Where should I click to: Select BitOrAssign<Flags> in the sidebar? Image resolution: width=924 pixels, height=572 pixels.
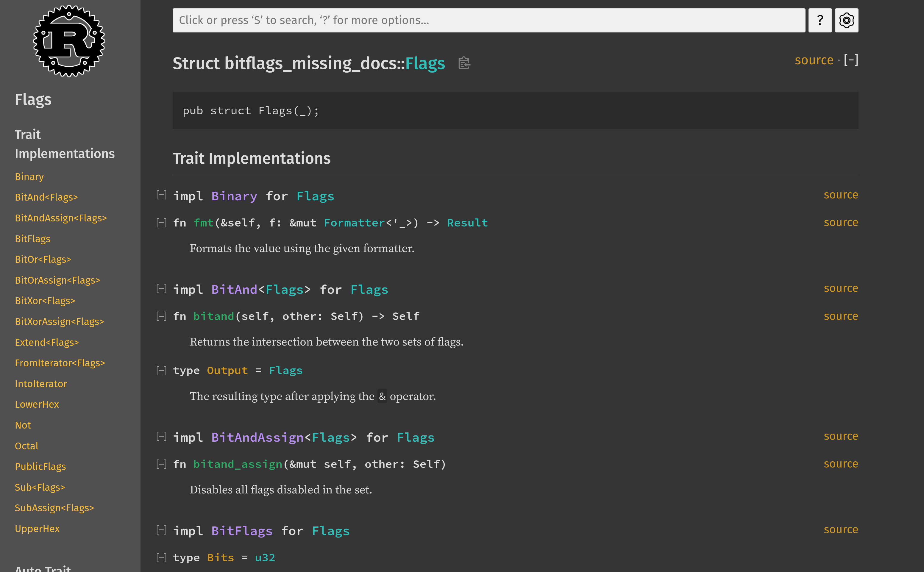(x=57, y=280)
